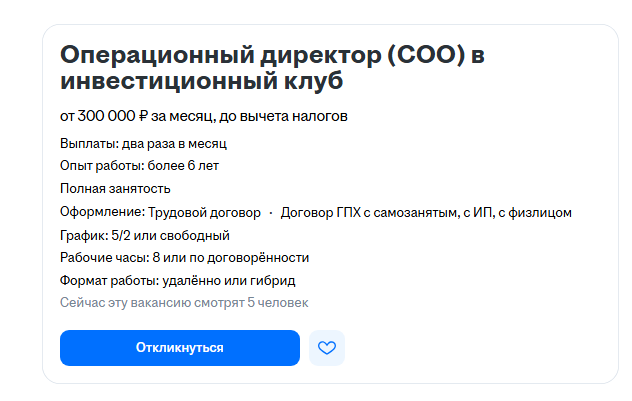Select the Выплаты: два раза в месяц line

[x=143, y=143]
